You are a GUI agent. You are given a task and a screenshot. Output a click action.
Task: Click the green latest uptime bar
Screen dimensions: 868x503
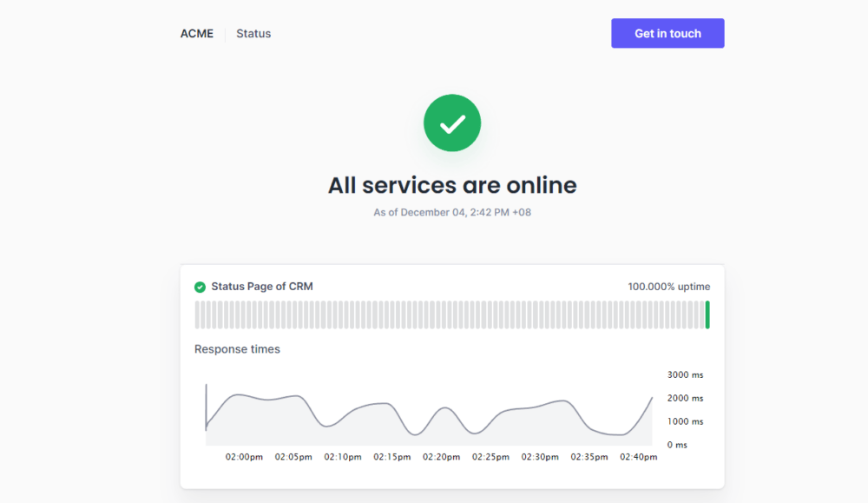707,314
